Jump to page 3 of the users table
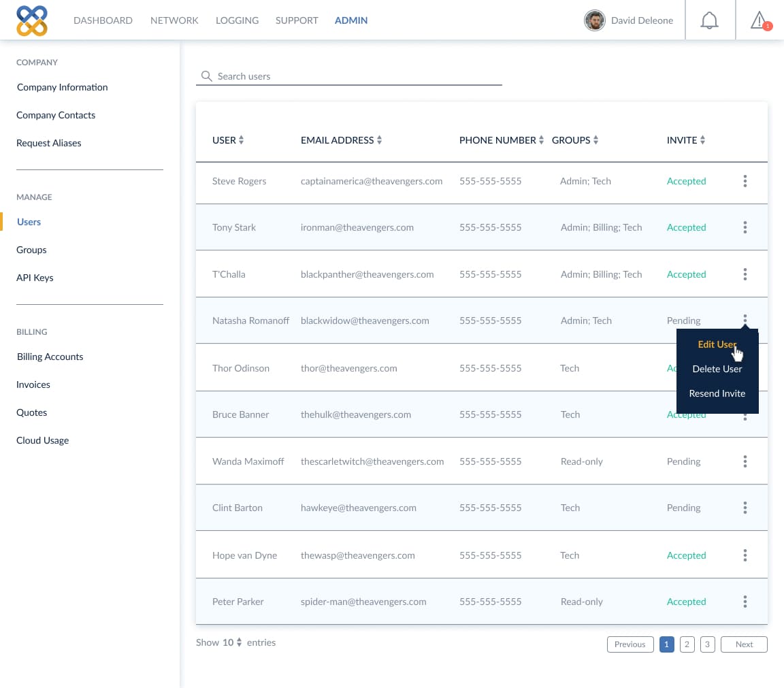This screenshot has height=688, width=784. (x=708, y=644)
